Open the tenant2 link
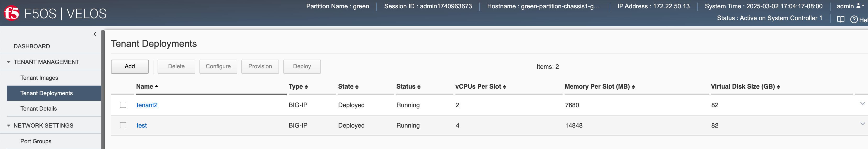This screenshot has width=868, height=149. pyautogui.click(x=147, y=105)
